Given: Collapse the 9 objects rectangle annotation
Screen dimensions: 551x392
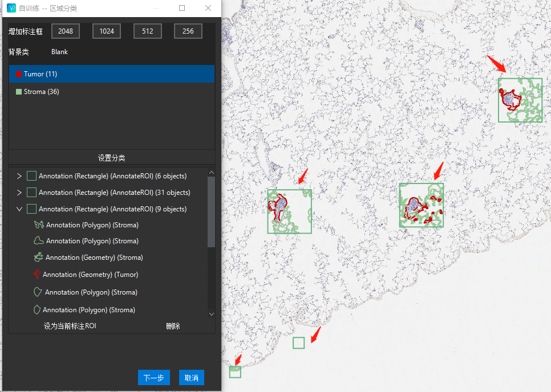Looking at the screenshot, I should pyautogui.click(x=19, y=209).
